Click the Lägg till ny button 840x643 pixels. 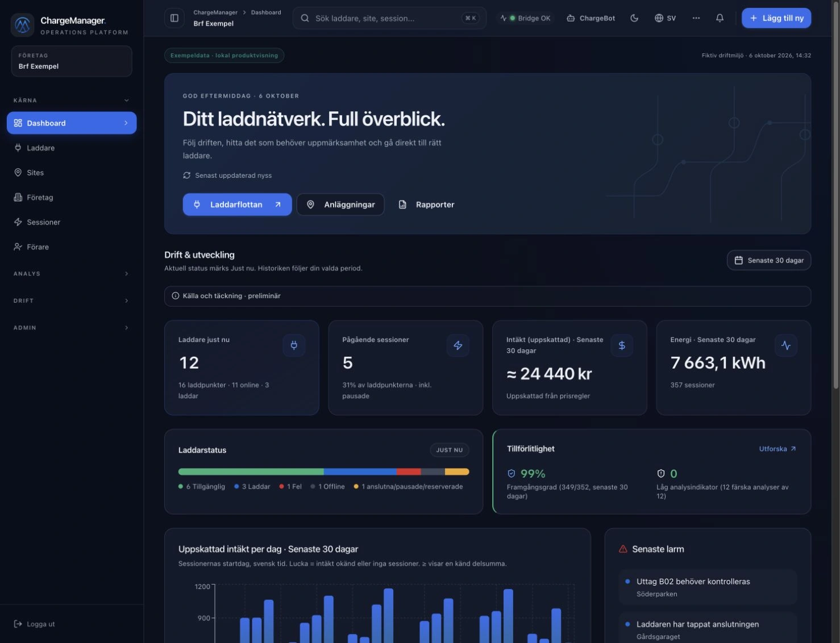(x=776, y=18)
